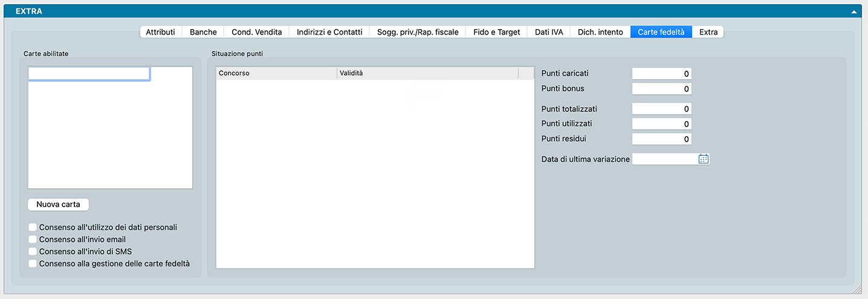Focus the Carte abilitate entry field
This screenshot has height=299, width=868.
(89, 74)
